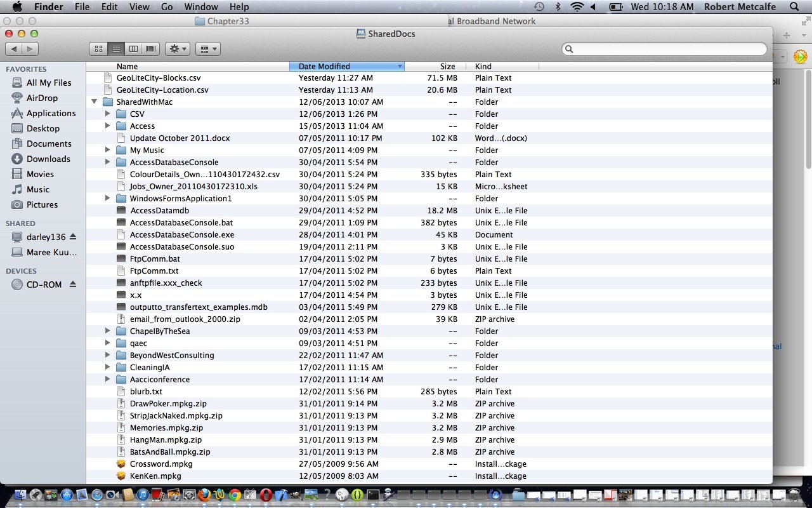Open Downloads from Favorites sidebar

(48, 159)
